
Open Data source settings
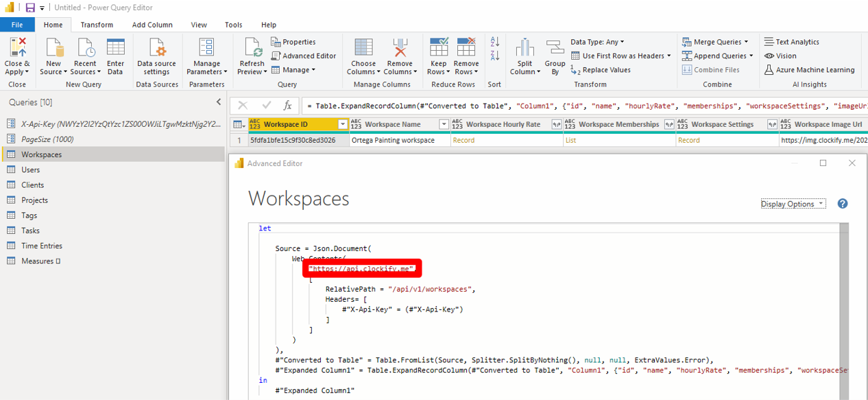[x=156, y=49]
